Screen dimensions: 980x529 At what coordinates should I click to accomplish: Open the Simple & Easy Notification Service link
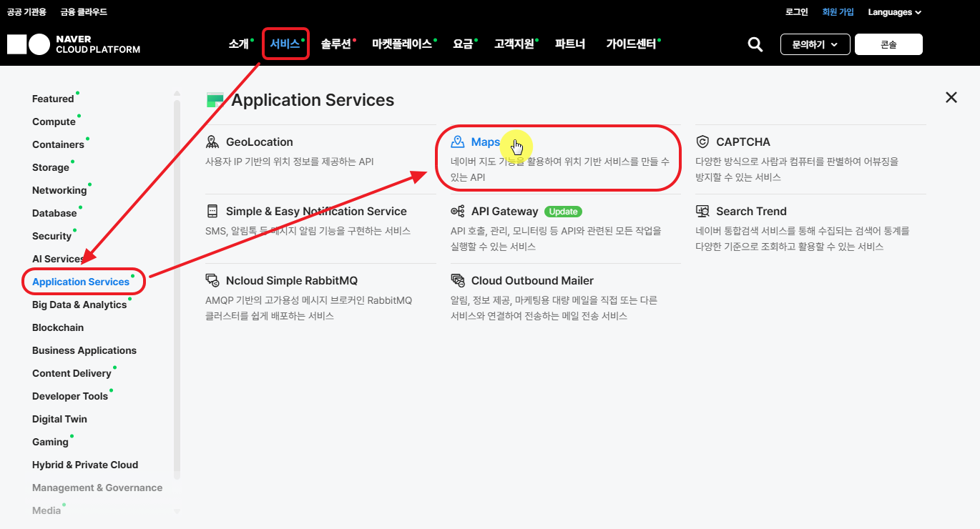click(316, 211)
